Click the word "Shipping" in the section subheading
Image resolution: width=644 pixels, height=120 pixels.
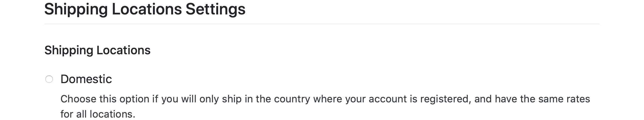pos(69,50)
